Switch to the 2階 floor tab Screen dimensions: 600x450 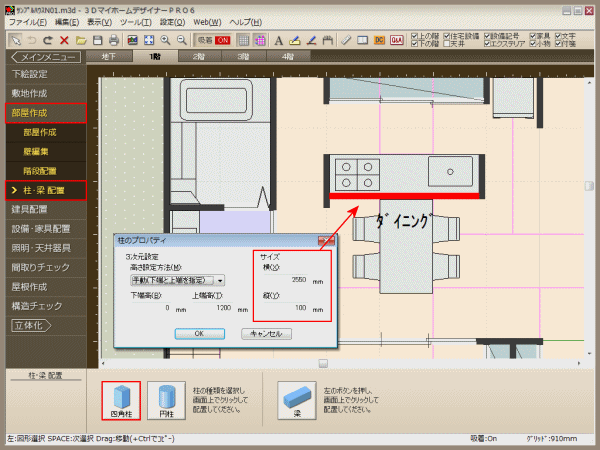click(x=199, y=57)
